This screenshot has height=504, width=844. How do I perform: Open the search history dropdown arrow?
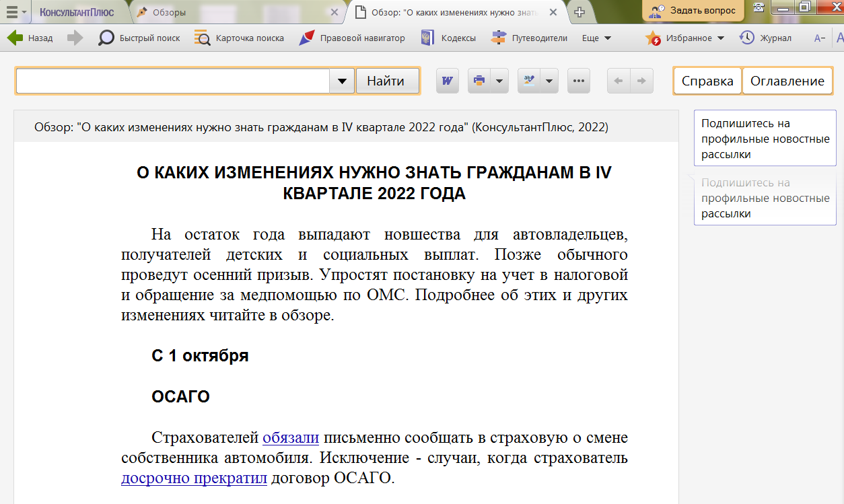point(342,81)
